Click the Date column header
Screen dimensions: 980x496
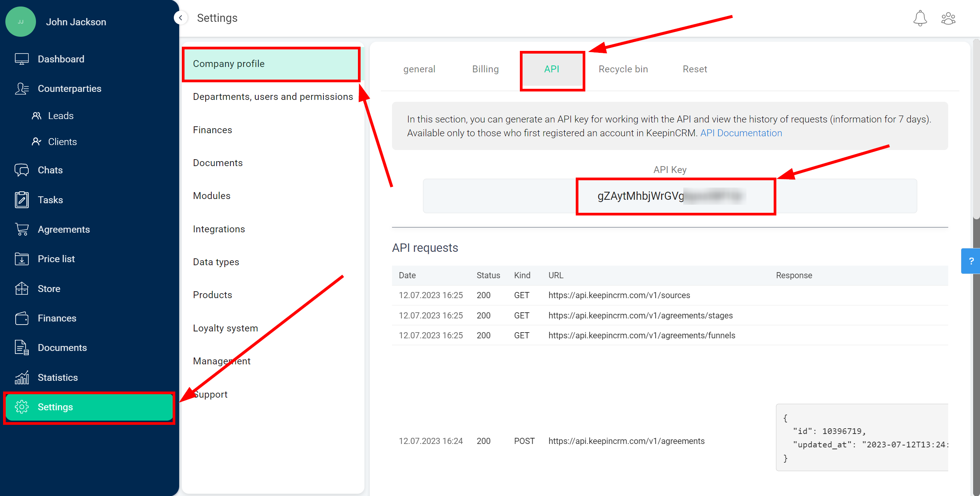(407, 275)
